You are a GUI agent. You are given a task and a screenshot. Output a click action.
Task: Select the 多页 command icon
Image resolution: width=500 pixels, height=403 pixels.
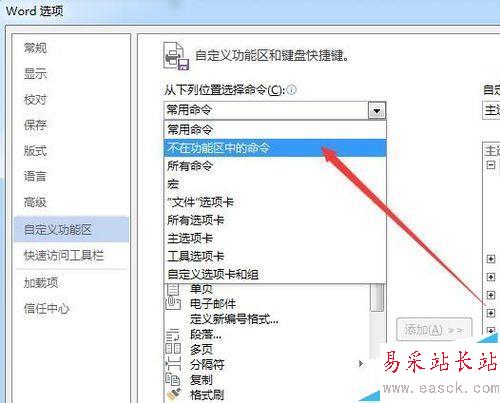pos(173,349)
